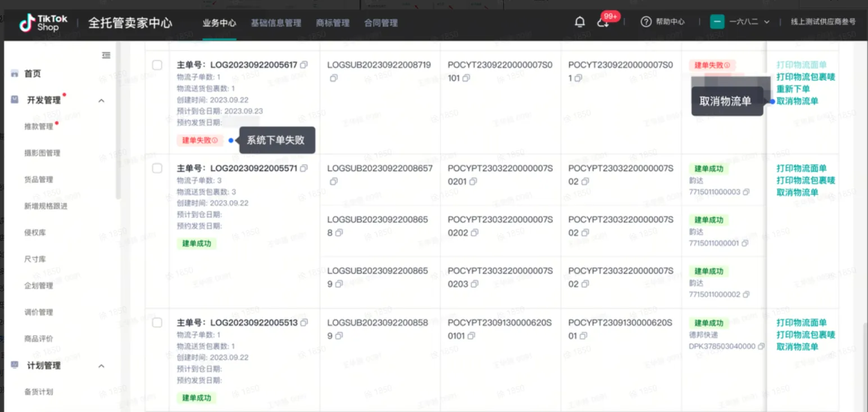Click the 首页 home icon in sidebar
This screenshot has height=412, width=868.
[x=15, y=74]
